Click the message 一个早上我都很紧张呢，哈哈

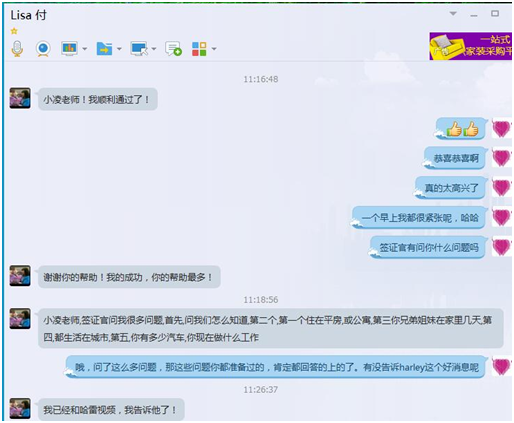pos(420,218)
